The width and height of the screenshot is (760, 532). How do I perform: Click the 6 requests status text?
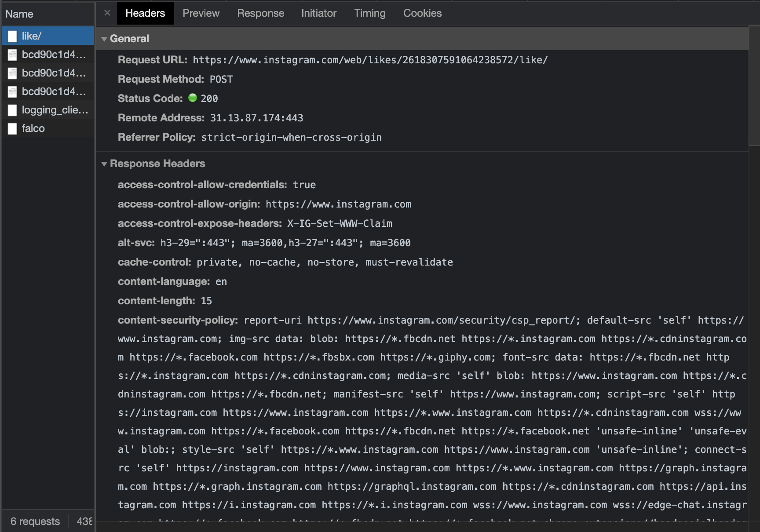pyautogui.click(x=35, y=521)
